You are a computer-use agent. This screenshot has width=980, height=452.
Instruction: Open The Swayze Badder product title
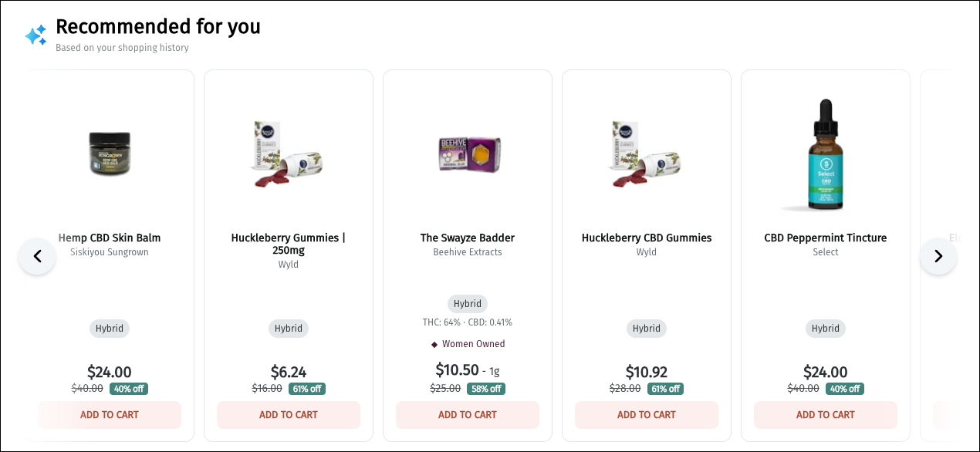tap(468, 238)
